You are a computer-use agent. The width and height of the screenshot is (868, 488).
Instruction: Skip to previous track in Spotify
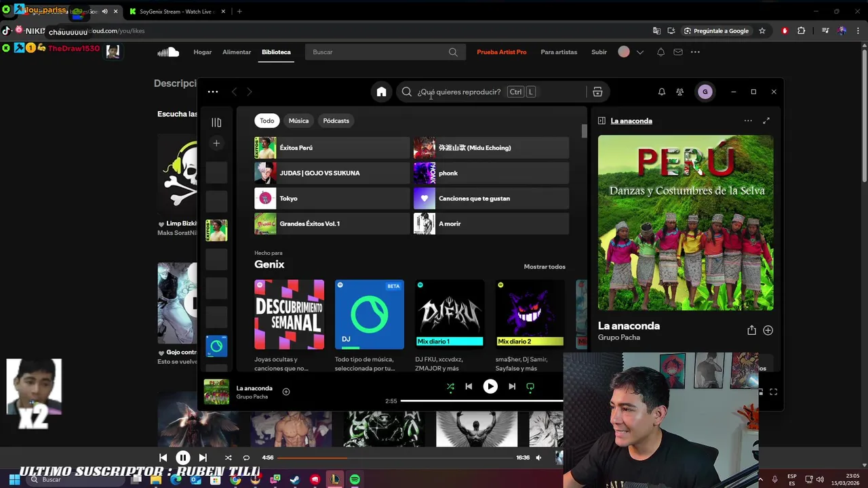click(x=469, y=386)
